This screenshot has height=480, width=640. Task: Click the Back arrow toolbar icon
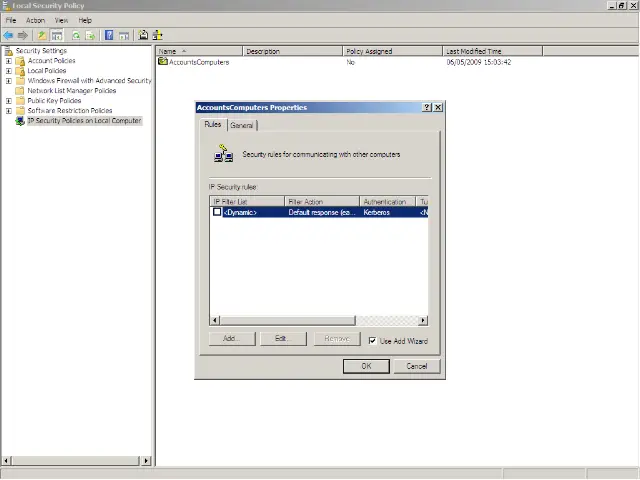tap(9, 35)
